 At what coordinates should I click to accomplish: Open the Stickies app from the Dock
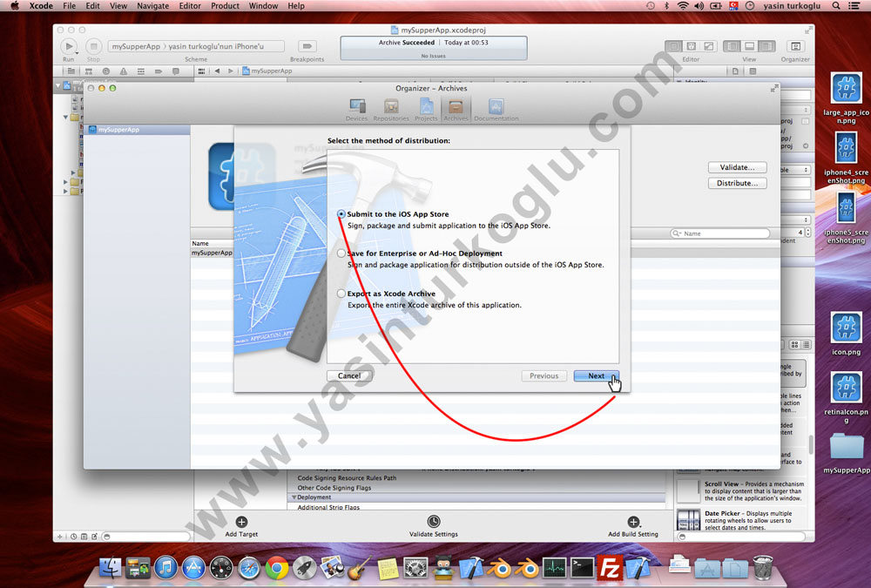coord(388,568)
